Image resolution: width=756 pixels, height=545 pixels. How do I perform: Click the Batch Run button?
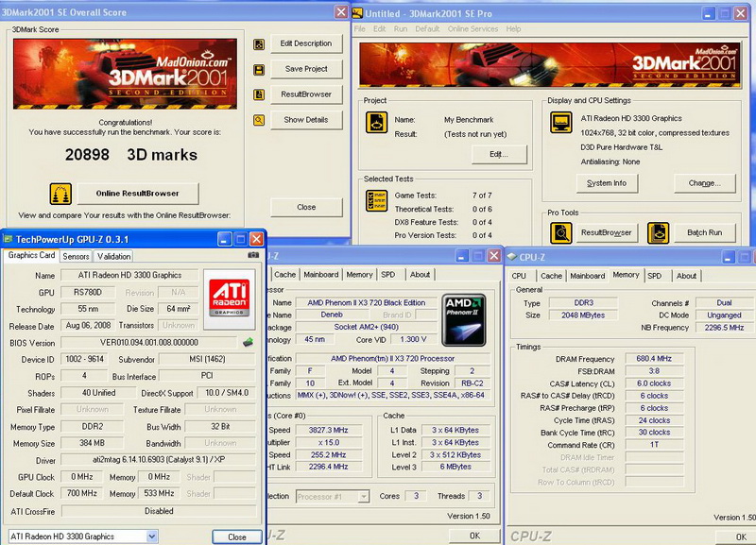704,232
